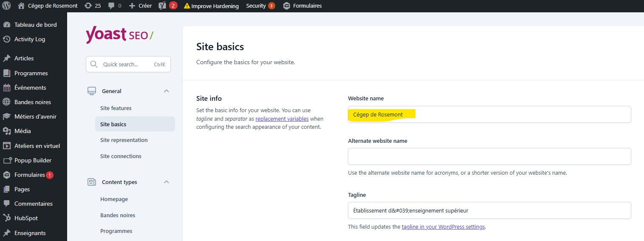Screen dimensions: 644x241
Task: Open the Créer new content menu
Action: pos(140,6)
